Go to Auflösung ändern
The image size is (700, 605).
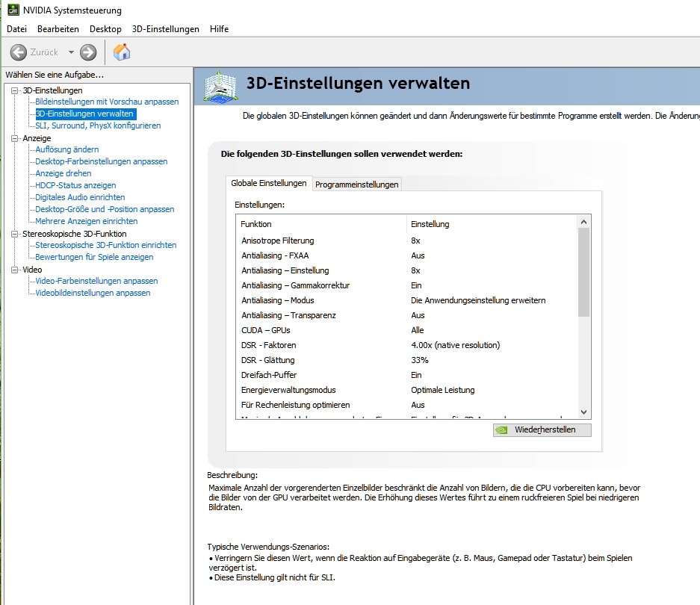pyautogui.click(x=67, y=149)
